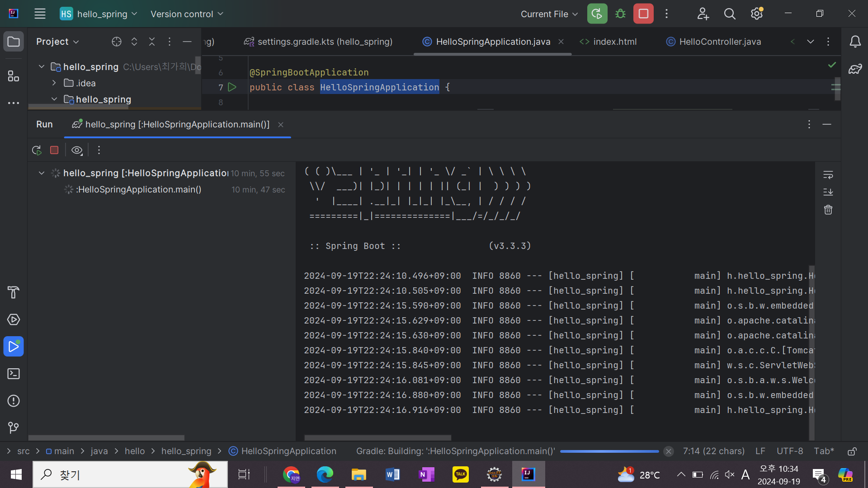Toggle console view eye options
The height and width of the screenshot is (488, 868).
(x=77, y=150)
